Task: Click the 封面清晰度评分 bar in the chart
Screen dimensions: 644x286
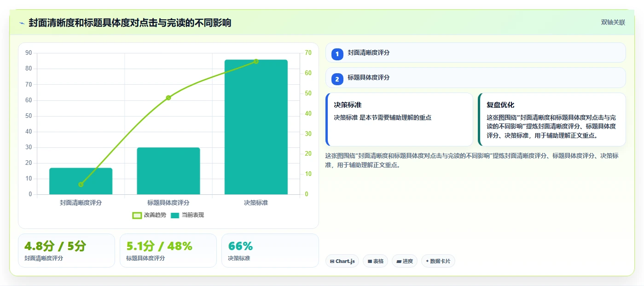Action: click(81, 181)
